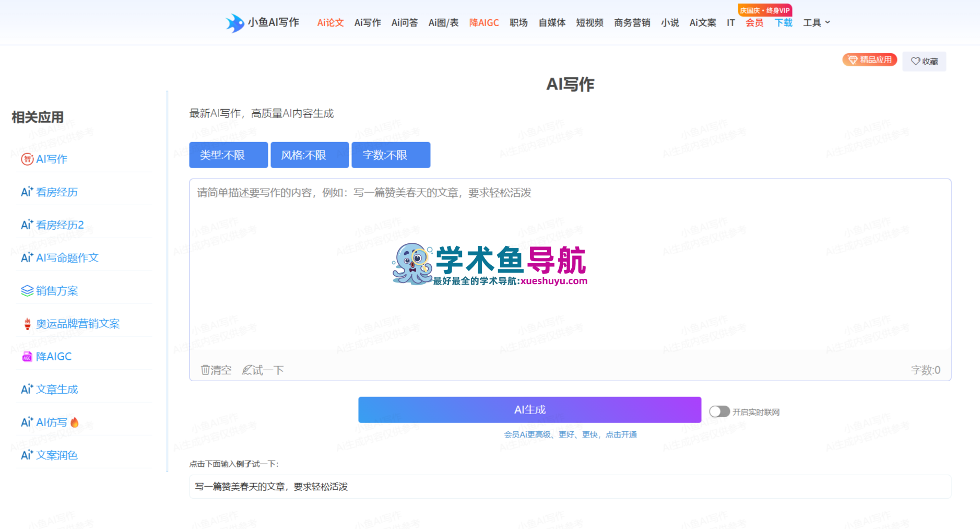Click the flame icon next to AI仿写

coord(75,422)
